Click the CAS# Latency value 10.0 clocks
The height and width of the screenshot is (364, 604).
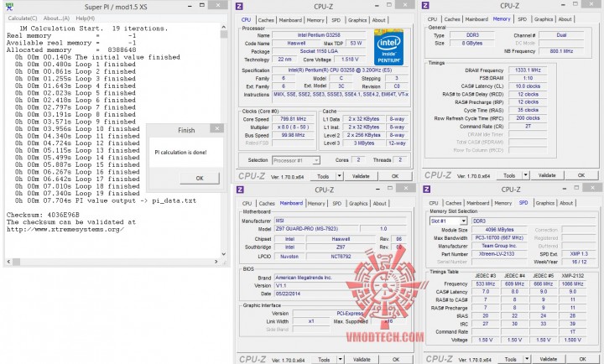coord(528,86)
